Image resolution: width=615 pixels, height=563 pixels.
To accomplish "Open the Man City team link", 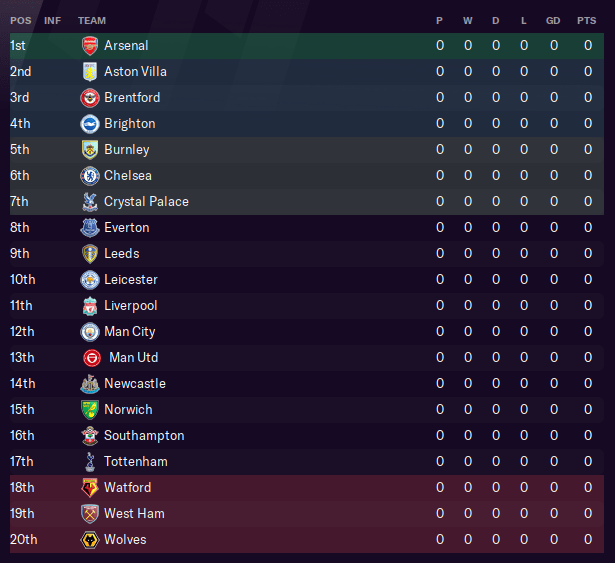I will (130, 332).
